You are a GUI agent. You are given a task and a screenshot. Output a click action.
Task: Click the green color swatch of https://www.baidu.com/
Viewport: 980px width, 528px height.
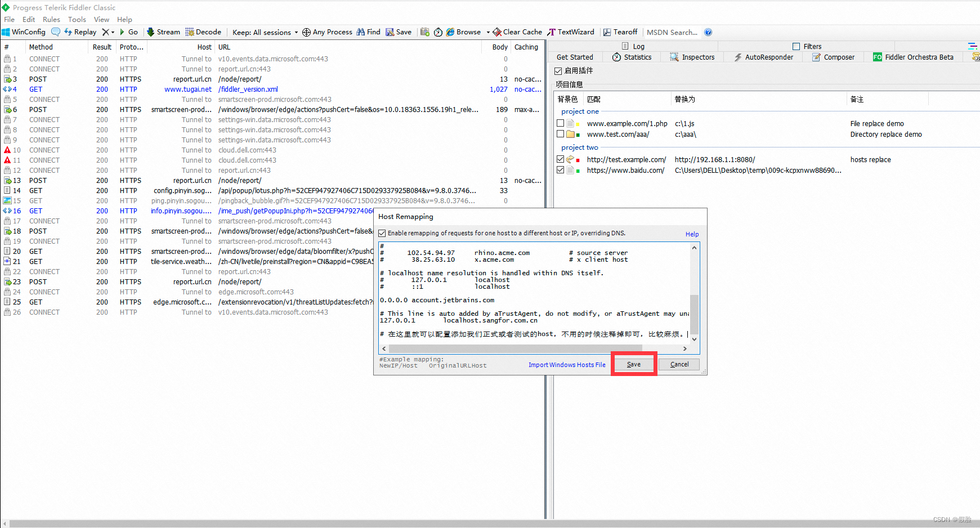coord(578,171)
